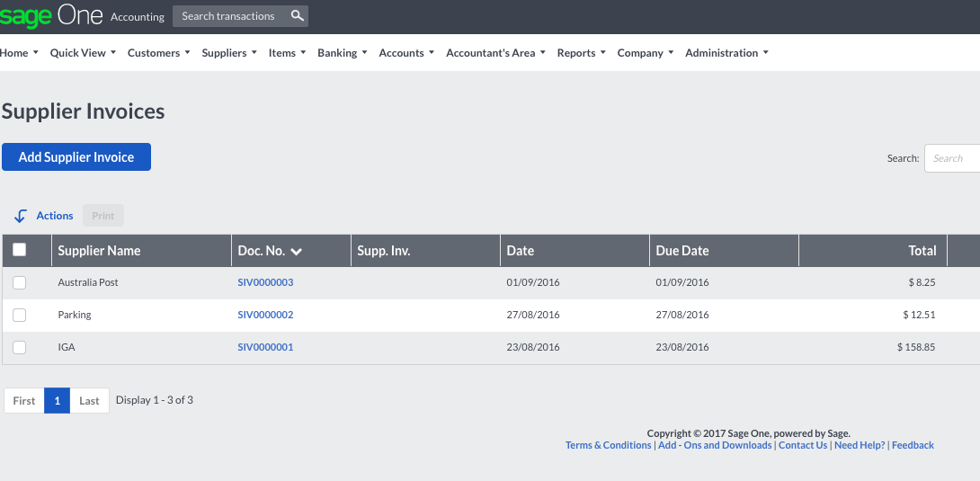
Task: Sort by Date column header
Action: [x=520, y=251]
